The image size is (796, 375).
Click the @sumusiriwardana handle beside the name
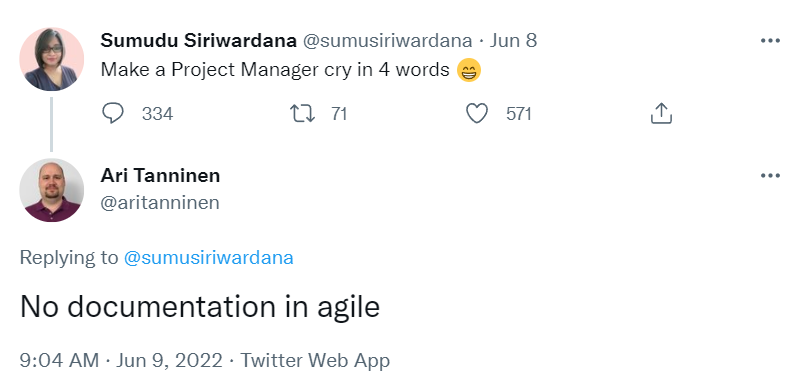point(387,41)
